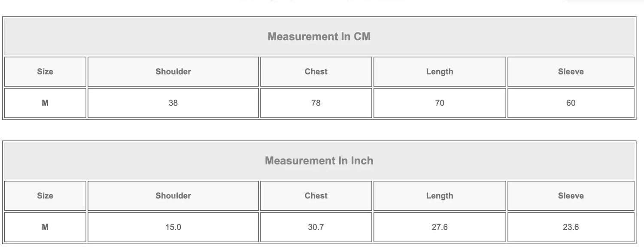Select the Chest header in the Inch table
This screenshot has height=249, width=644.
pyautogui.click(x=316, y=196)
